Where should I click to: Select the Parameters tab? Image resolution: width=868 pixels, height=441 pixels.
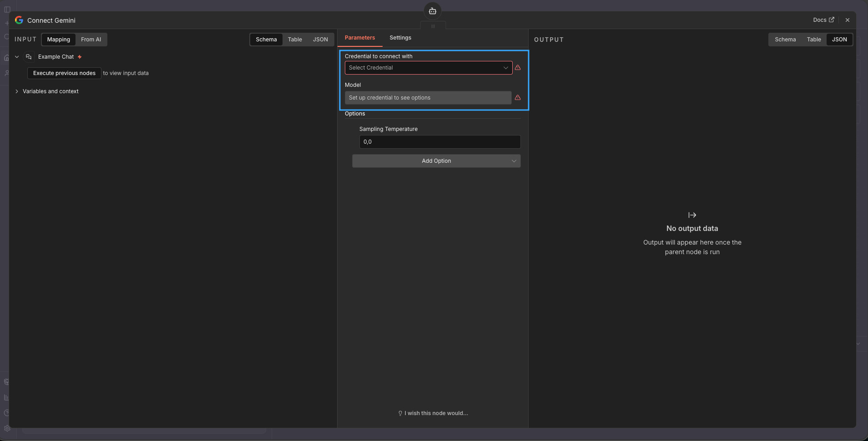[x=359, y=38]
